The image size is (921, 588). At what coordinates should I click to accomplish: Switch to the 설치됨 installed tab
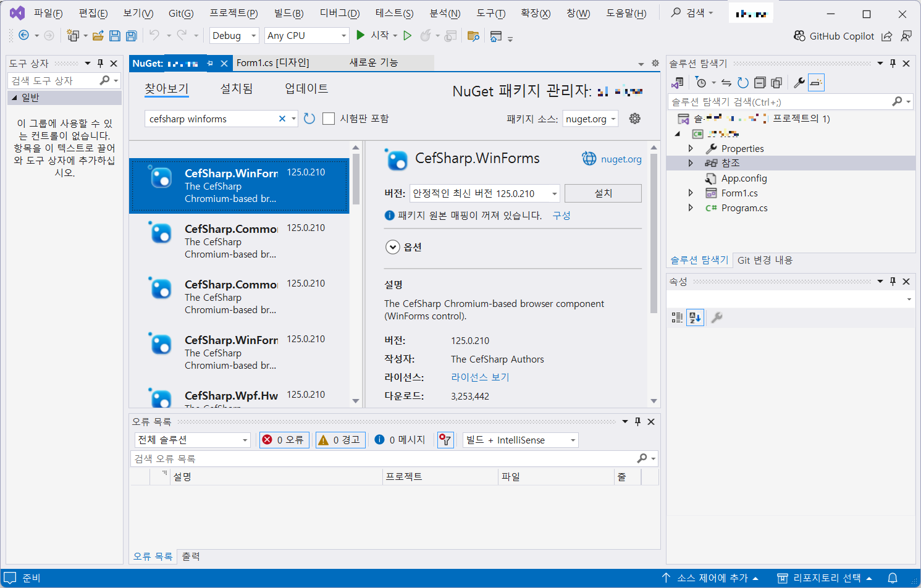[x=237, y=89]
